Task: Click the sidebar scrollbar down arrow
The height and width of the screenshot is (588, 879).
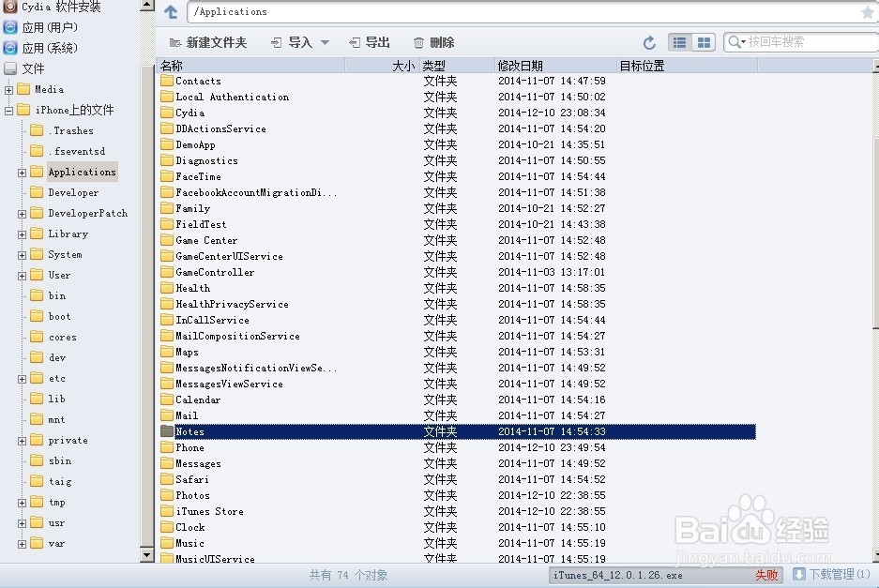Action: pyautogui.click(x=147, y=555)
